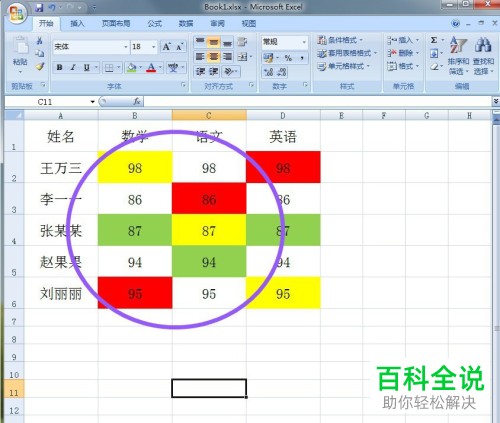Open the Name Box dropdown arrow

[x=93, y=102]
